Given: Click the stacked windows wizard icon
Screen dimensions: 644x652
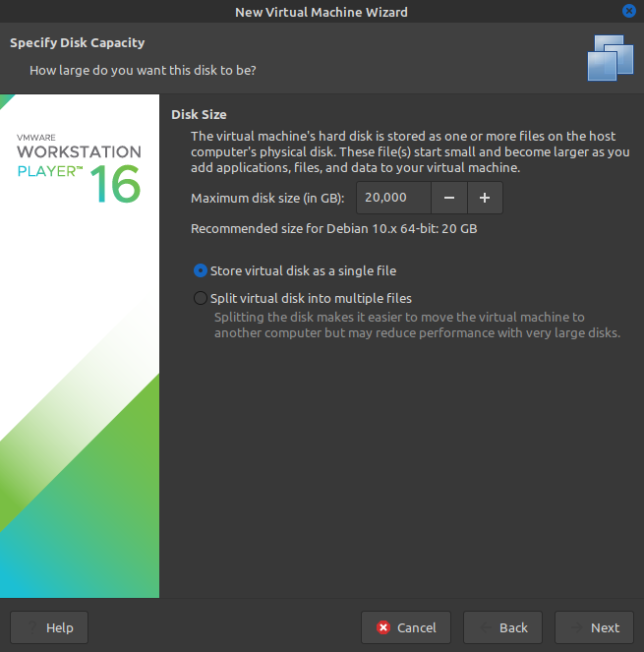Looking at the screenshot, I should [x=611, y=58].
